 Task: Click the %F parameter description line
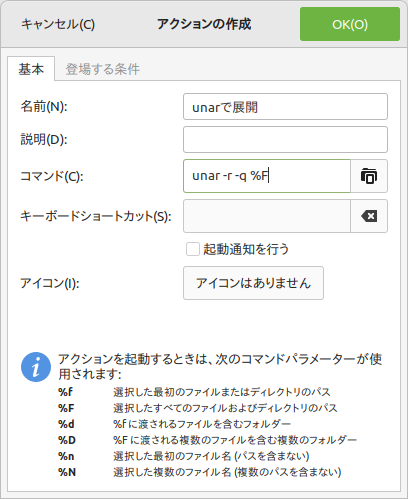(x=198, y=408)
